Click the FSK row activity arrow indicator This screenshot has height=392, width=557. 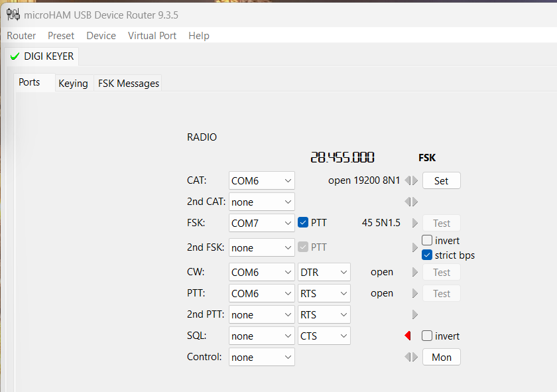(x=415, y=224)
